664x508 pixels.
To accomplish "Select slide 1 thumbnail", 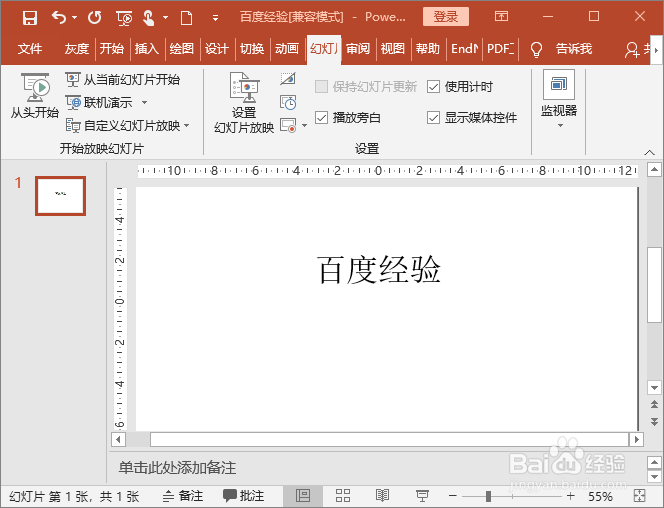I will (x=61, y=196).
